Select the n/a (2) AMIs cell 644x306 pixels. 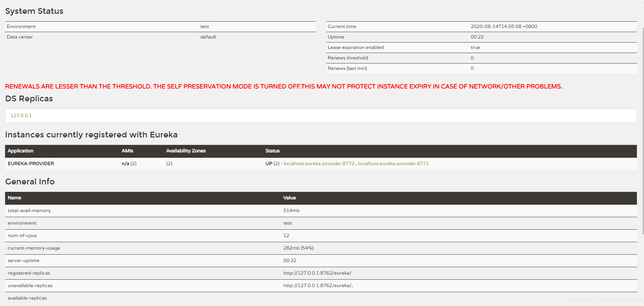point(129,163)
